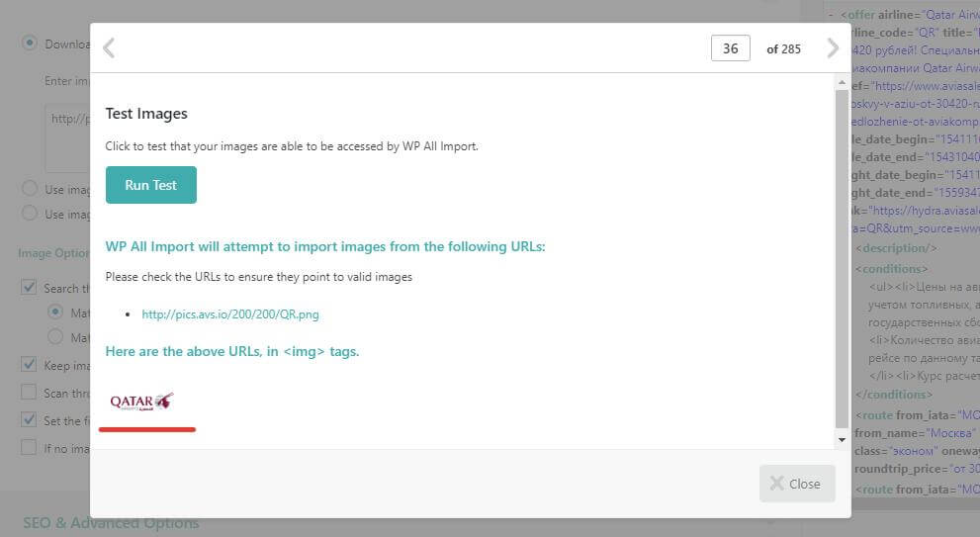
Task: Select the opening conditions tag in XML tree
Action: coord(893,268)
